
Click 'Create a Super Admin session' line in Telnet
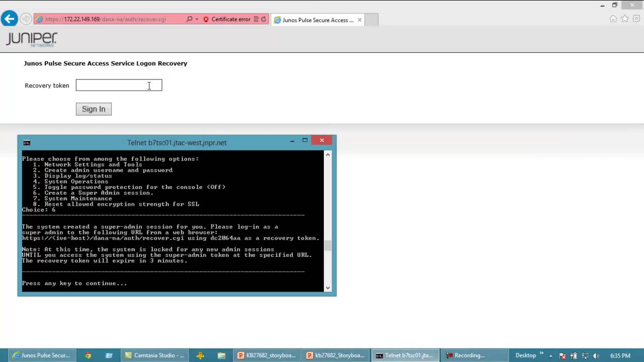[x=93, y=193]
